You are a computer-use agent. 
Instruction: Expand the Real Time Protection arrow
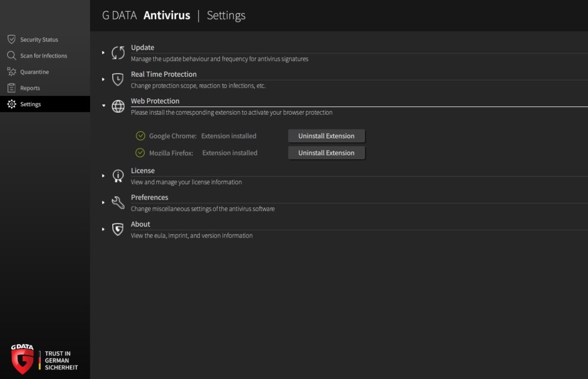click(x=103, y=79)
